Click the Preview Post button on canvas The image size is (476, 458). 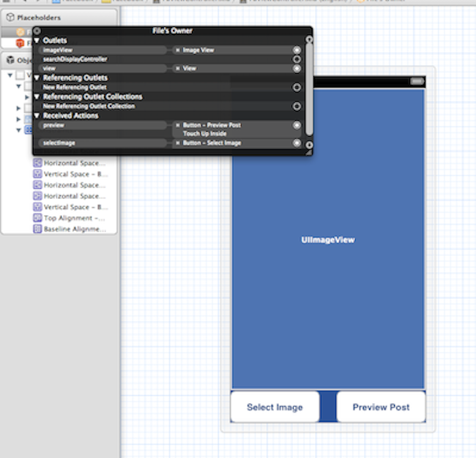tap(381, 407)
